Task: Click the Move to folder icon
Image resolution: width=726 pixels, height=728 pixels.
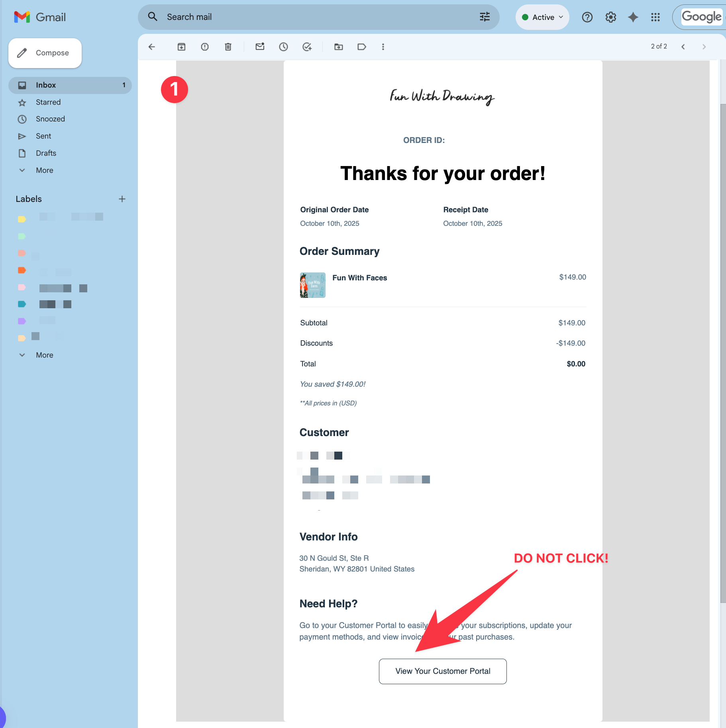Action: pos(338,47)
